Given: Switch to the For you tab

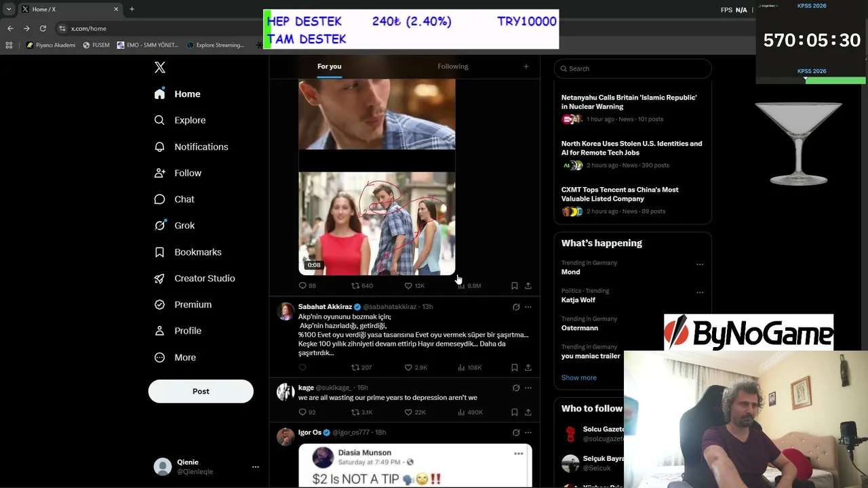Looking at the screenshot, I should [330, 66].
